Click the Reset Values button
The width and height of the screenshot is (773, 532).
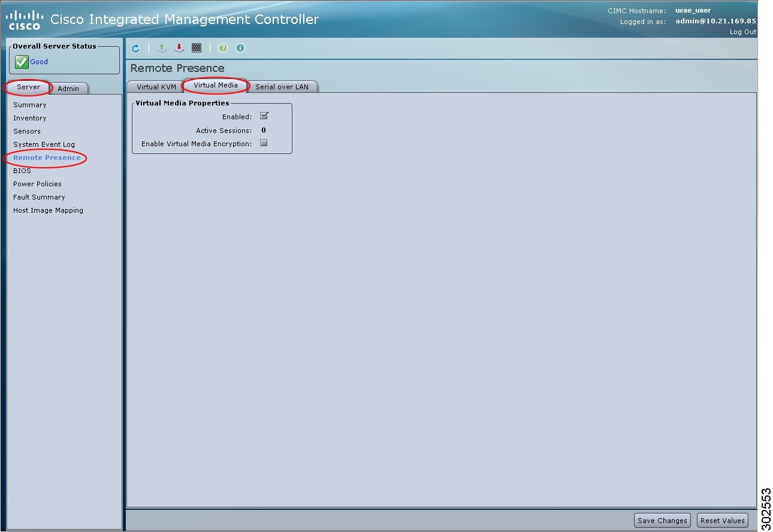click(x=722, y=520)
